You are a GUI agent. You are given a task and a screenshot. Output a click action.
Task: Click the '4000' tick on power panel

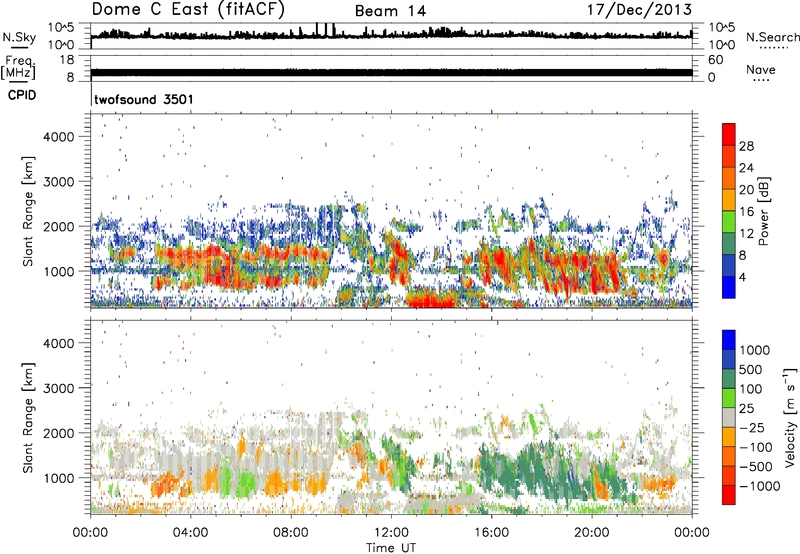tap(58, 137)
